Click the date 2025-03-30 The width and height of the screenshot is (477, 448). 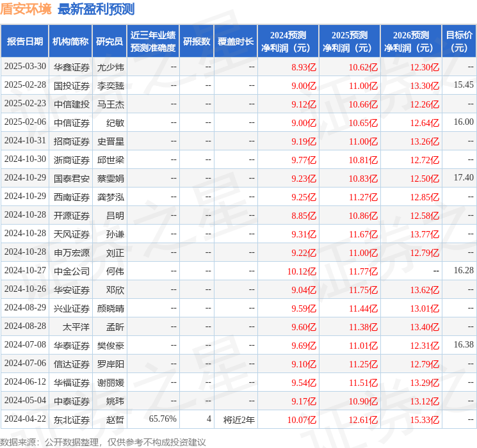tap(25, 66)
